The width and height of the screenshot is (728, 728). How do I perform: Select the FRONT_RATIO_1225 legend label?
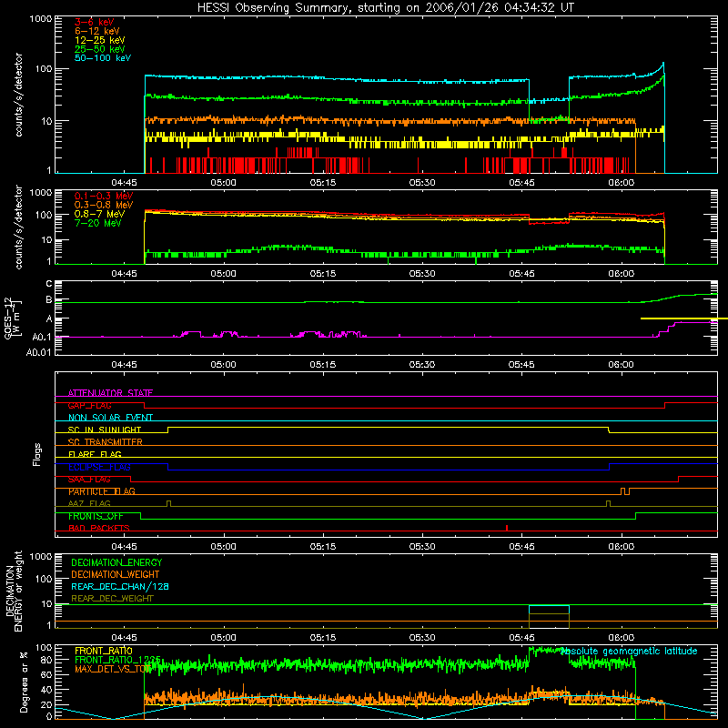(118, 660)
